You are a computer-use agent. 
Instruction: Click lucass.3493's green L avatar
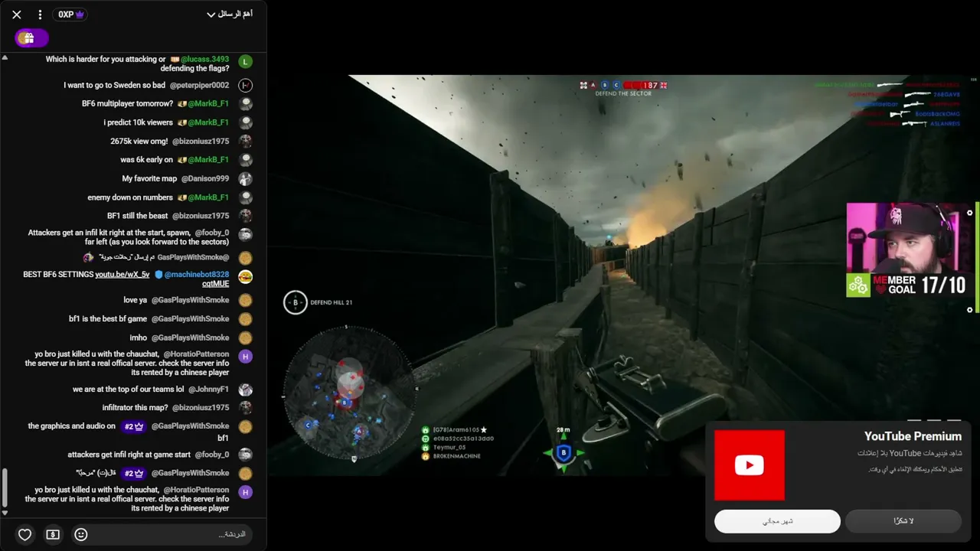click(x=245, y=62)
